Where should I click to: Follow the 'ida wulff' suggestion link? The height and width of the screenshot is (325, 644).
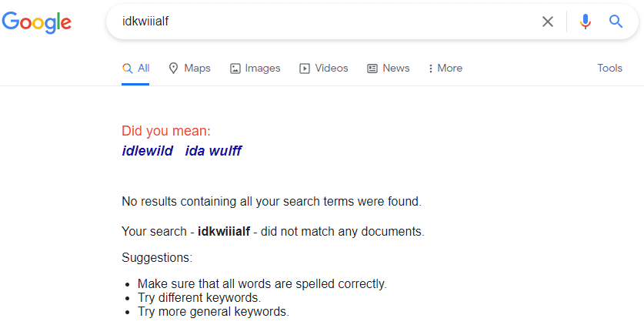tap(213, 151)
